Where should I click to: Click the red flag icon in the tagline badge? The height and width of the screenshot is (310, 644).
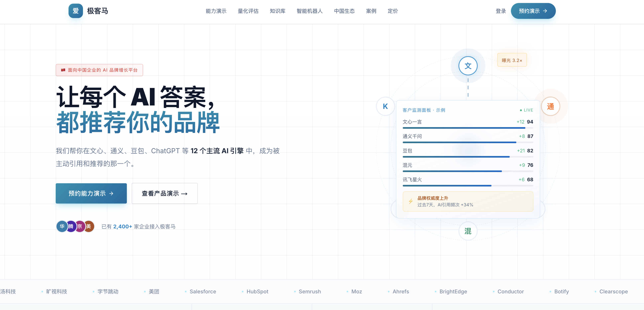tap(63, 70)
